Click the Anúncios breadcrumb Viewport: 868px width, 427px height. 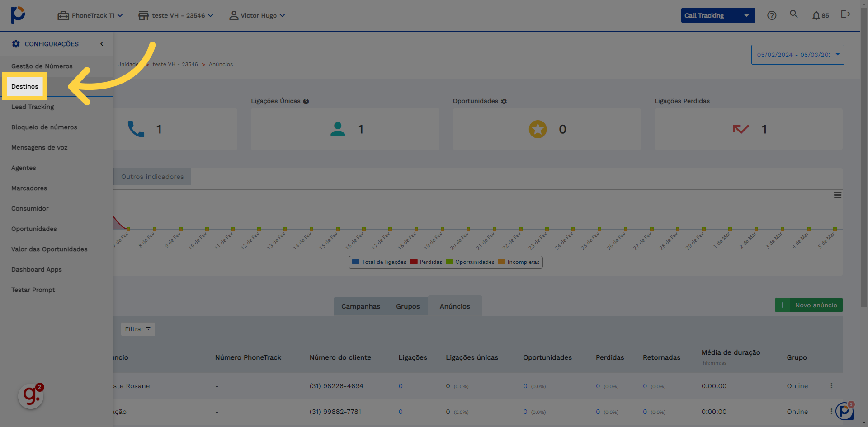[221, 64]
